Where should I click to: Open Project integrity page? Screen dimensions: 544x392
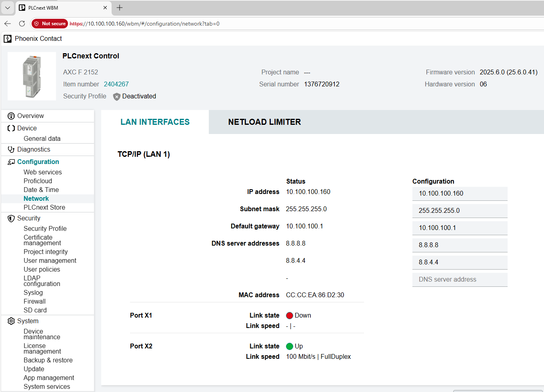(x=46, y=252)
